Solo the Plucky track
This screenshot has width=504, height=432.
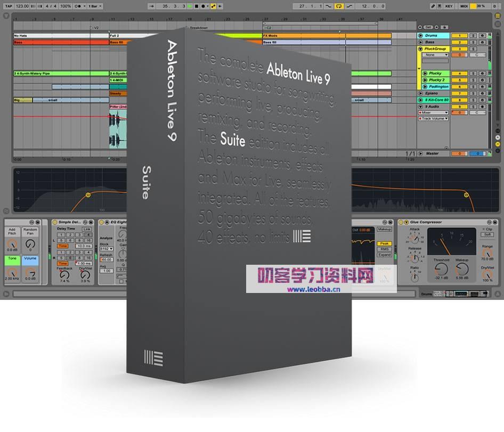click(473, 74)
